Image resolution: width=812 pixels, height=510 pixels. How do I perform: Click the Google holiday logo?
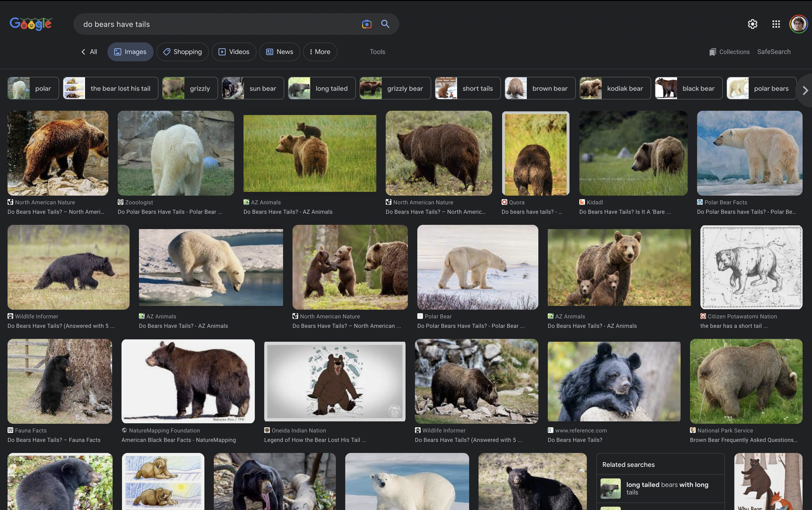pos(31,24)
